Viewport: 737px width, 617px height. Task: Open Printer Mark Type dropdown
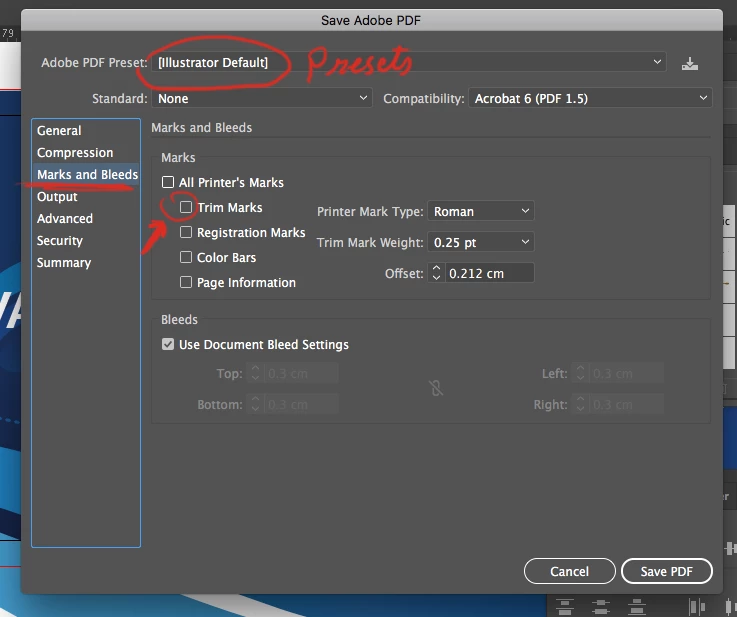(x=481, y=211)
